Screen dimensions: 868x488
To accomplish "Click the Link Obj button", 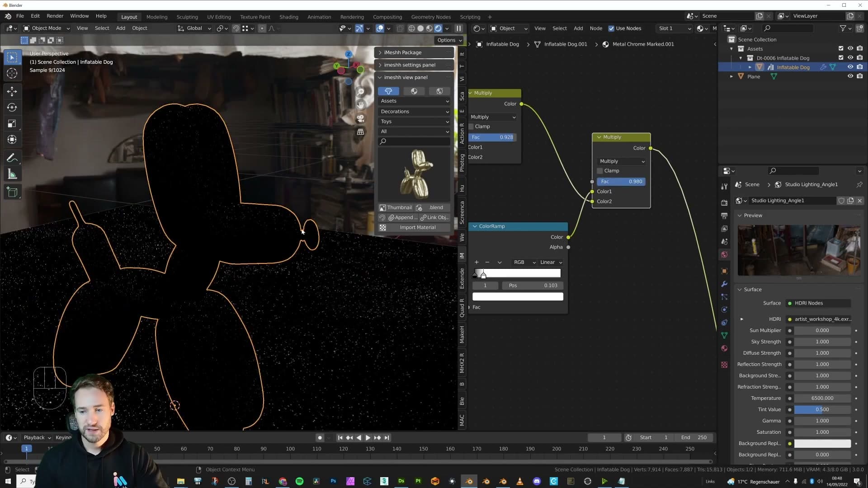I will coord(435,218).
